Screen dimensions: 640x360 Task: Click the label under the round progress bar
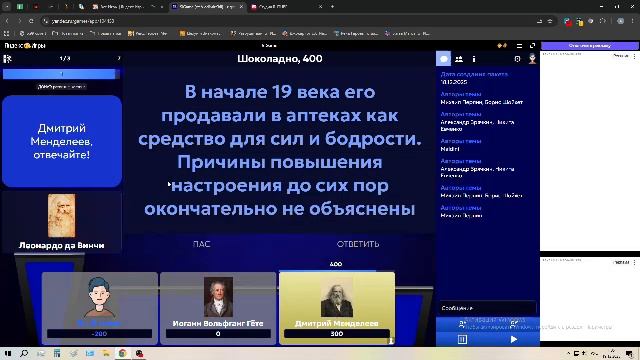(x=62, y=87)
